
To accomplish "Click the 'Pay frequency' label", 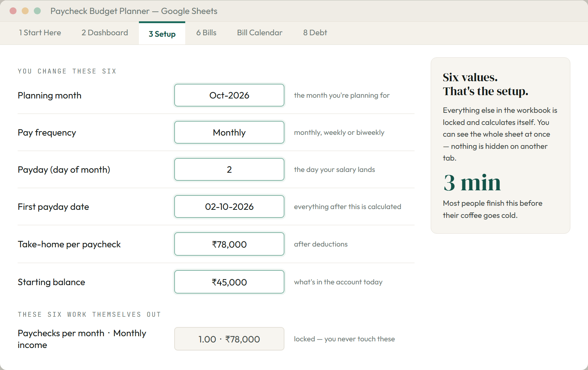I will (x=47, y=133).
